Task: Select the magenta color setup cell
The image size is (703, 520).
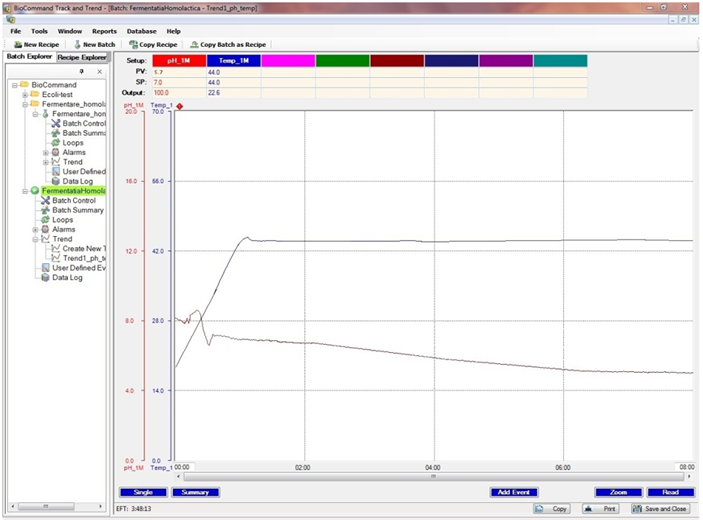Action: click(x=288, y=61)
